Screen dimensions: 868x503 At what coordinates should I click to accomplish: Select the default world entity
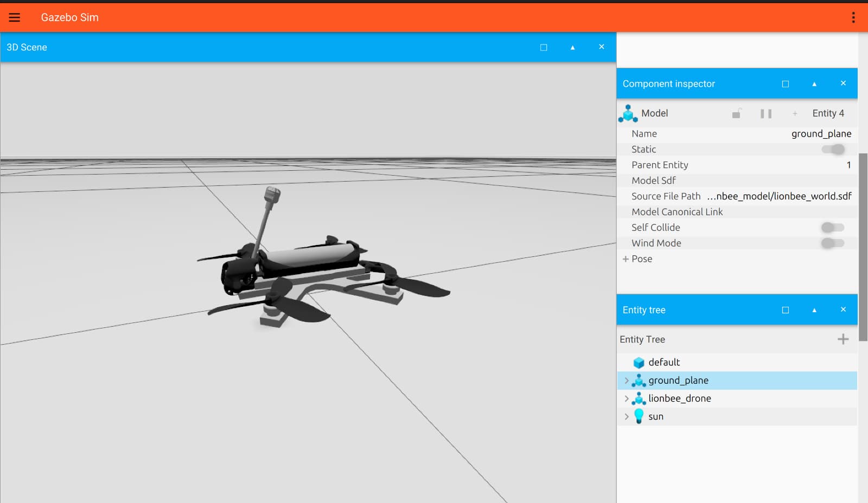[737, 362]
